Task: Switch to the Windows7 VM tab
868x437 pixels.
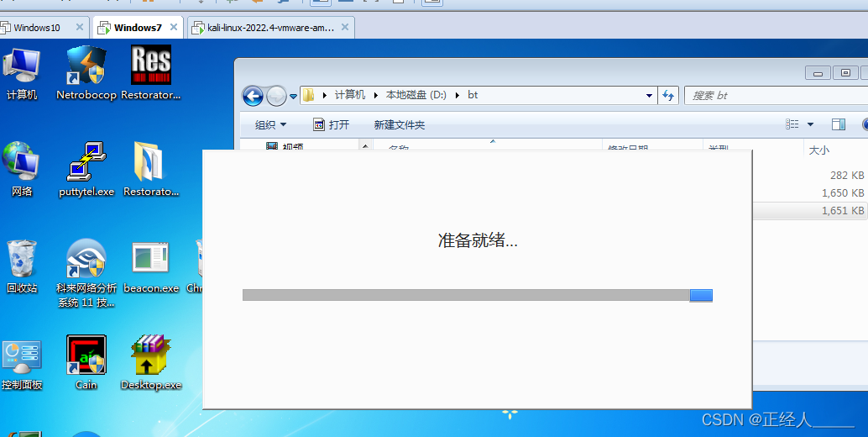Action: pos(138,28)
